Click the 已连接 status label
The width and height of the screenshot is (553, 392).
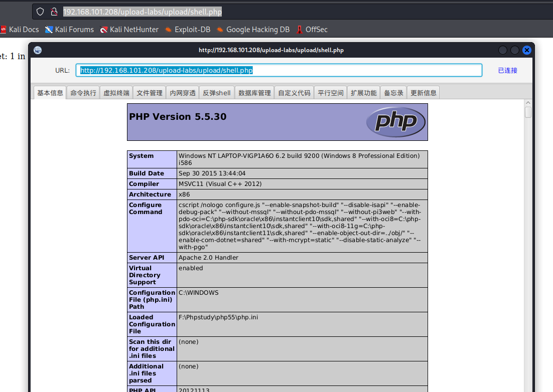pos(507,71)
